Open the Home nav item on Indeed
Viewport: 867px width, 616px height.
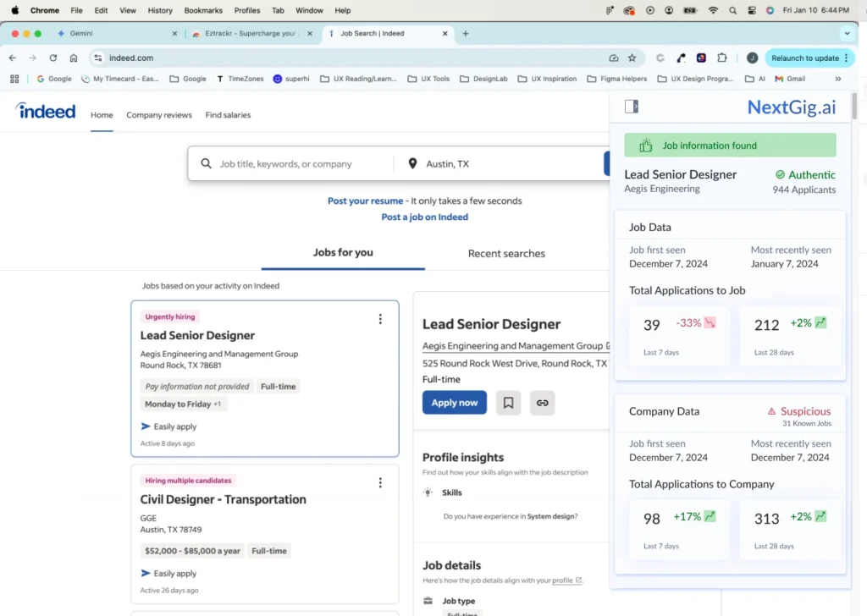click(102, 115)
